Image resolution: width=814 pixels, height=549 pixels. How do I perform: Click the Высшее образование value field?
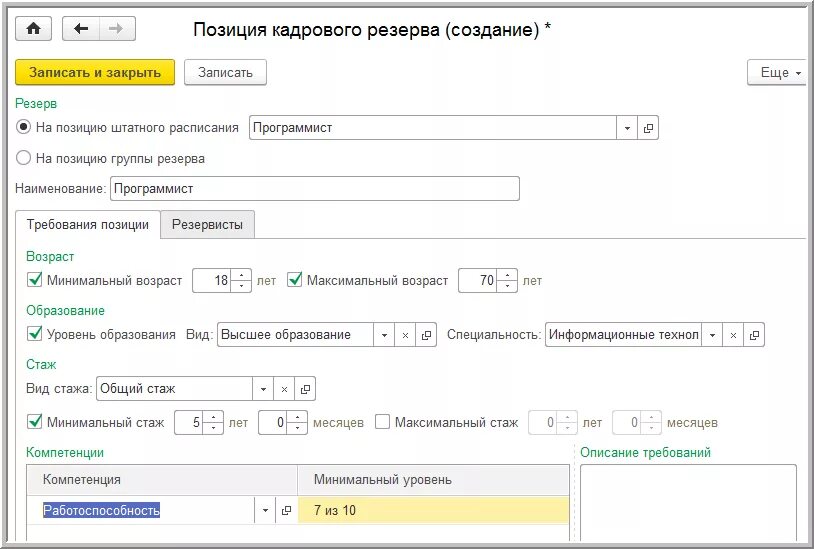coord(296,335)
